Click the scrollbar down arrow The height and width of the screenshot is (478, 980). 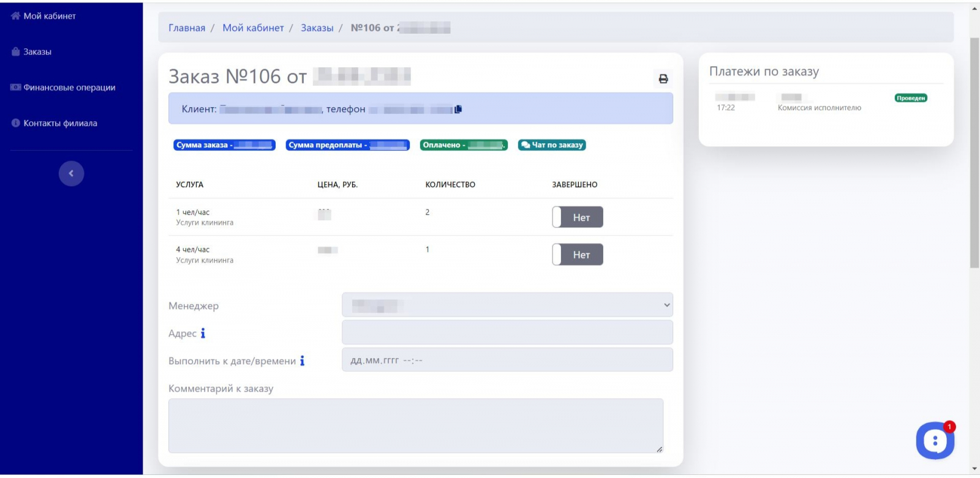tap(974, 469)
